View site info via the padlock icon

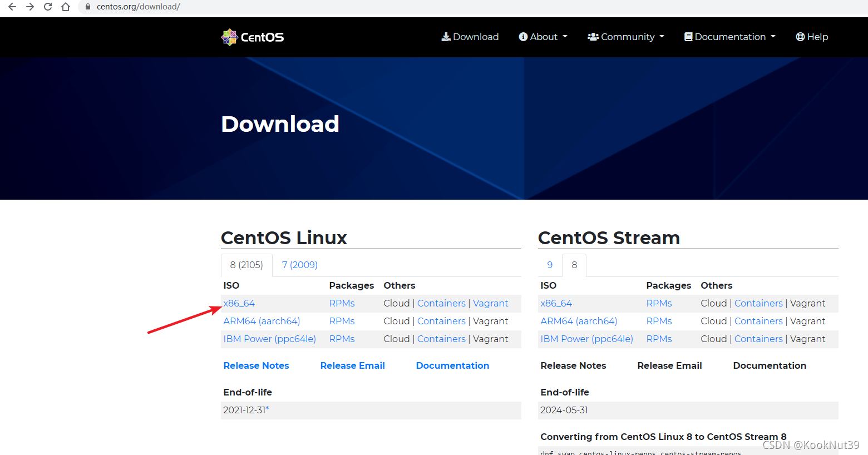(x=87, y=7)
